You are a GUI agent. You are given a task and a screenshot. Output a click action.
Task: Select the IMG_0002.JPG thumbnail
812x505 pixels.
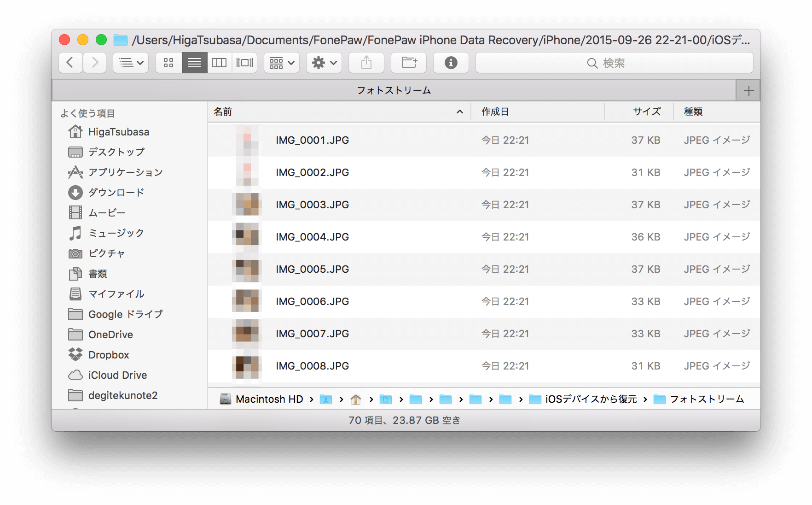click(247, 172)
